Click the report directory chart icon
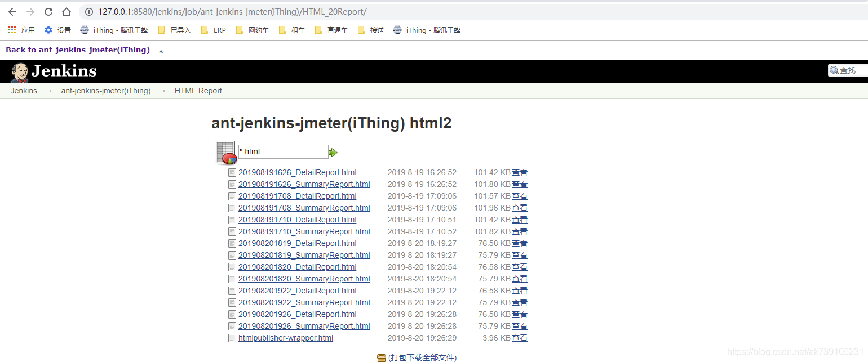The width and height of the screenshot is (868, 362). 225,153
